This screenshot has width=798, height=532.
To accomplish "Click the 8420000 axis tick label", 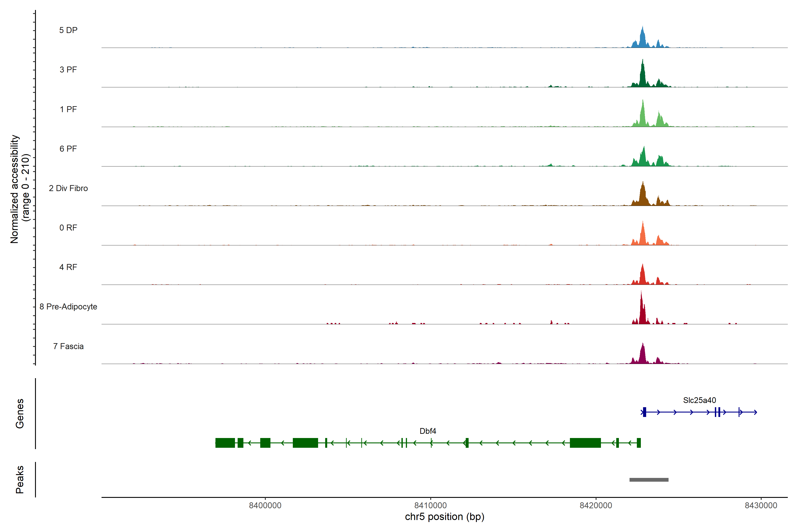I will point(596,505).
